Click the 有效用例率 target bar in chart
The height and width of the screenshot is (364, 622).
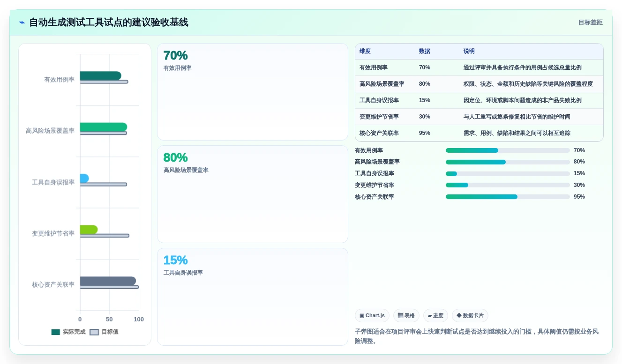pyautogui.click(x=104, y=82)
